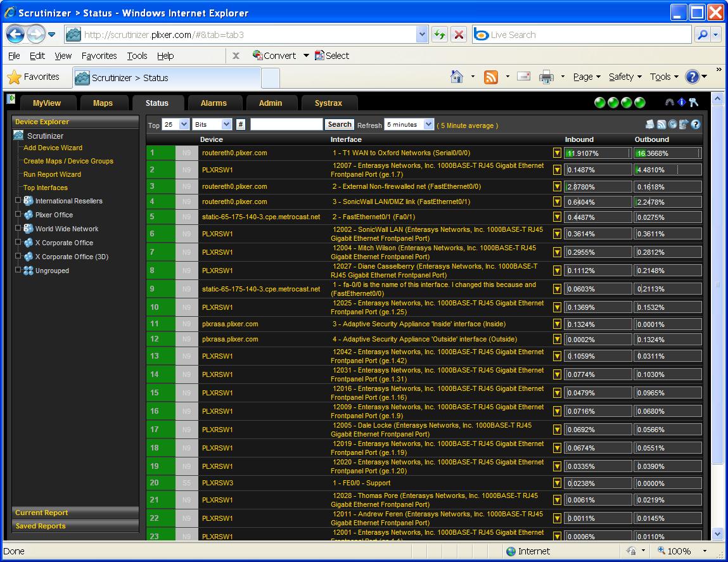728x562 pixels.
Task: Click the Search button
Action: click(340, 124)
